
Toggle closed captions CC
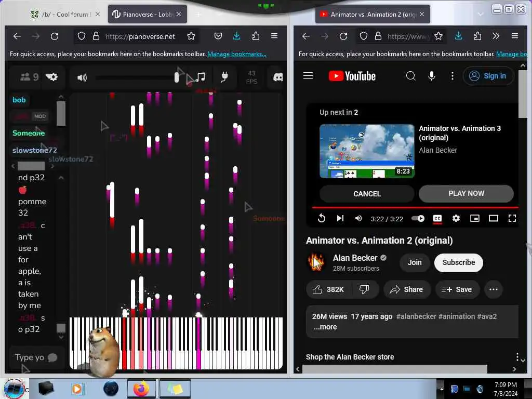pos(437,218)
